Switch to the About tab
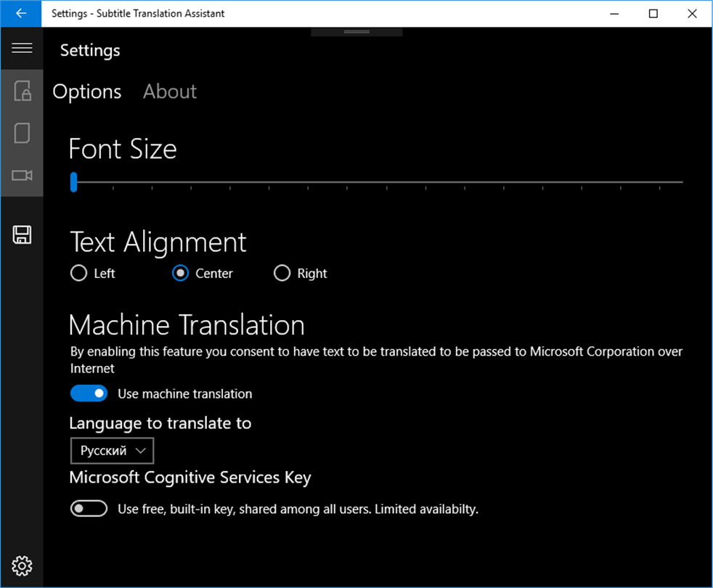The height and width of the screenshot is (588, 713). [x=170, y=91]
